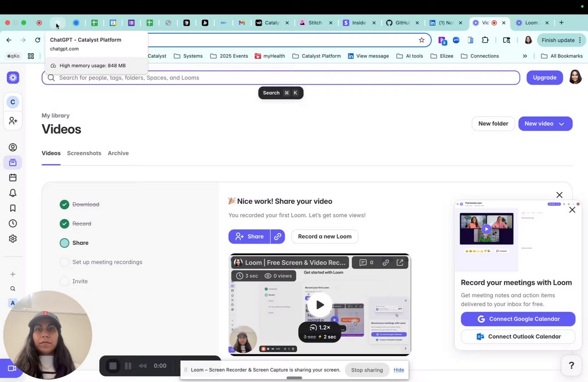Screen dimensions: 588x382
Task: Open the Loom home logo icon
Action: point(13,78)
